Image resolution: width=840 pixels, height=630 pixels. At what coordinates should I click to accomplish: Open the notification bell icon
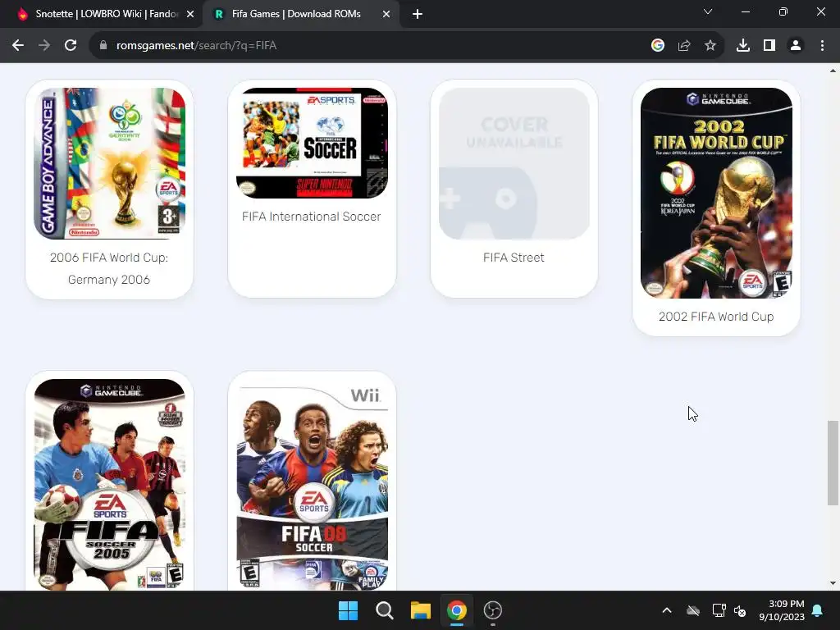tap(818, 610)
